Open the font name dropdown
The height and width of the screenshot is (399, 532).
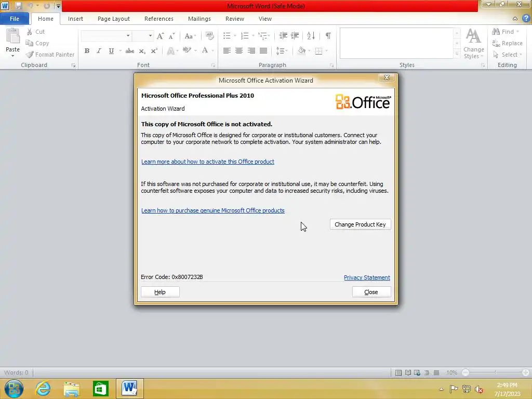pos(128,36)
